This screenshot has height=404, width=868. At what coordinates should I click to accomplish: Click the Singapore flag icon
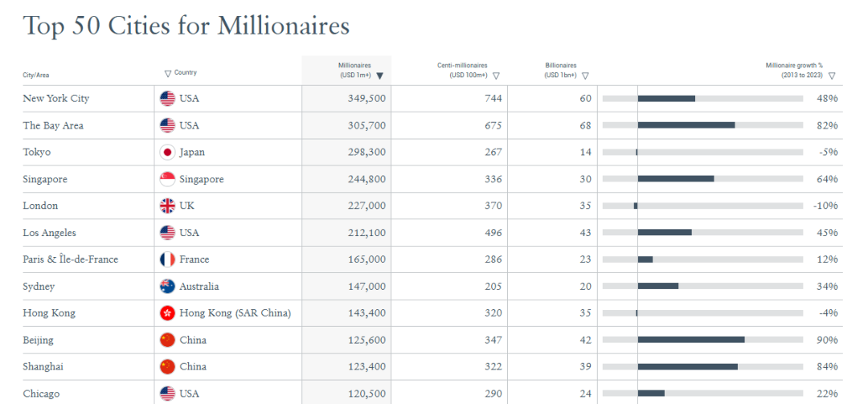(167, 179)
